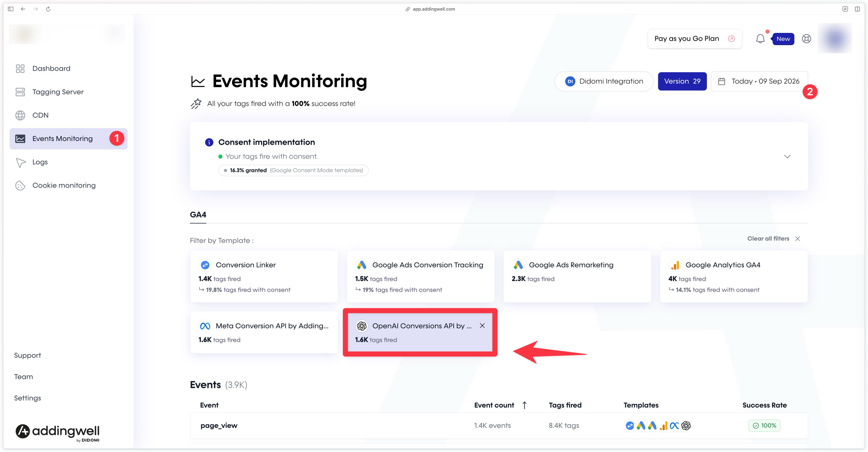Select Events Monitoring in sidebar
The image size is (868, 452).
pos(68,139)
